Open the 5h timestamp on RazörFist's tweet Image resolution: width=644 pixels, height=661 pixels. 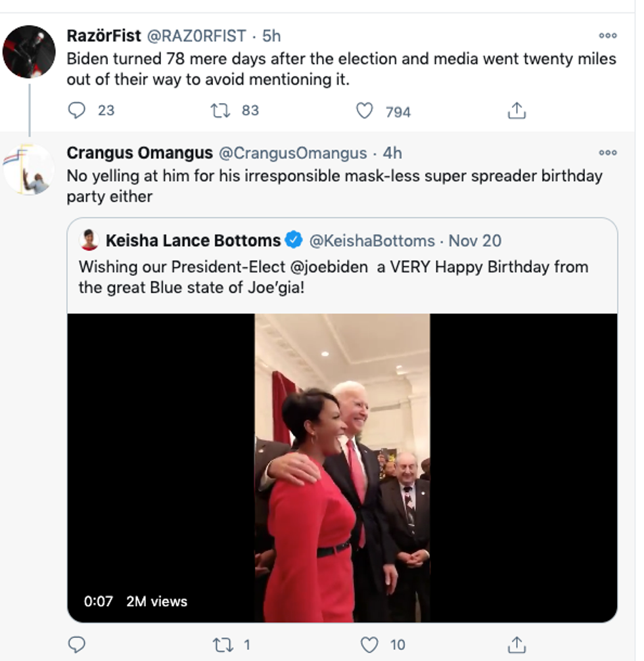pyautogui.click(x=271, y=35)
